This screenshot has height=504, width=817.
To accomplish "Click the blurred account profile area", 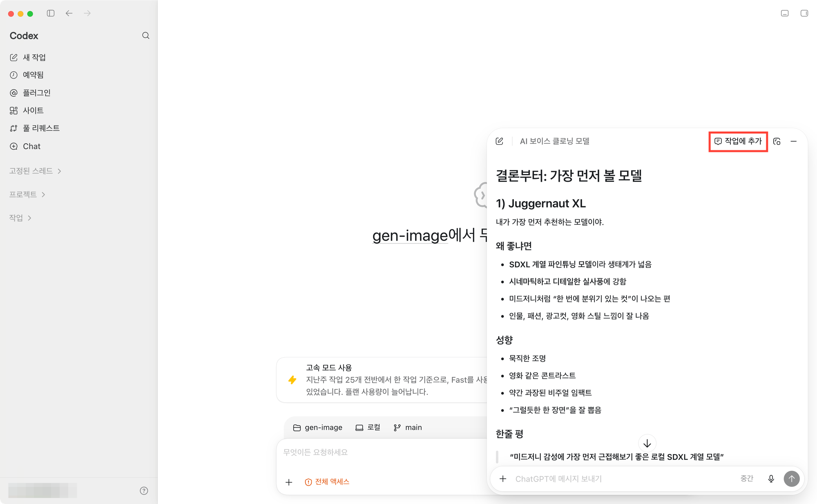I will [x=42, y=490].
